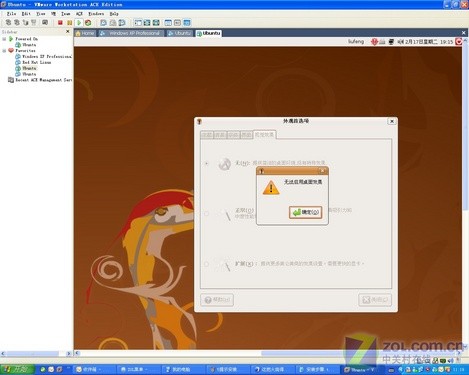The width and height of the screenshot is (469, 375).
Task: Open the Windows menu
Action: (x=96, y=14)
